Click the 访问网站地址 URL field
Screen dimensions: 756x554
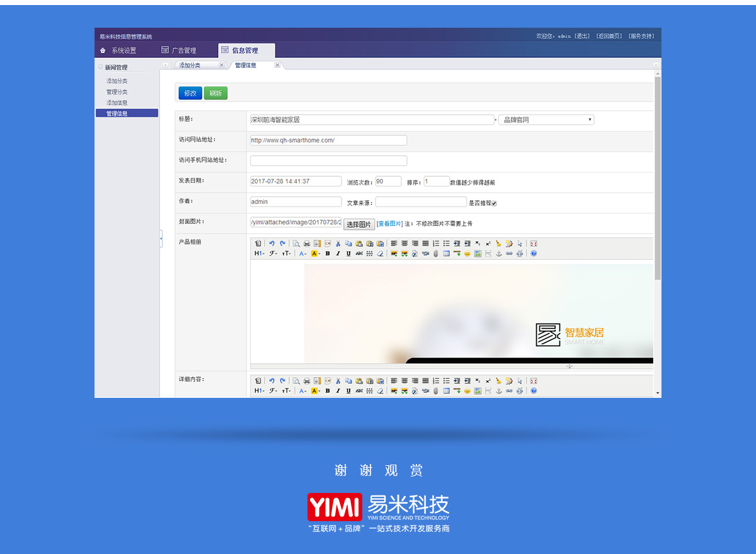pos(328,140)
